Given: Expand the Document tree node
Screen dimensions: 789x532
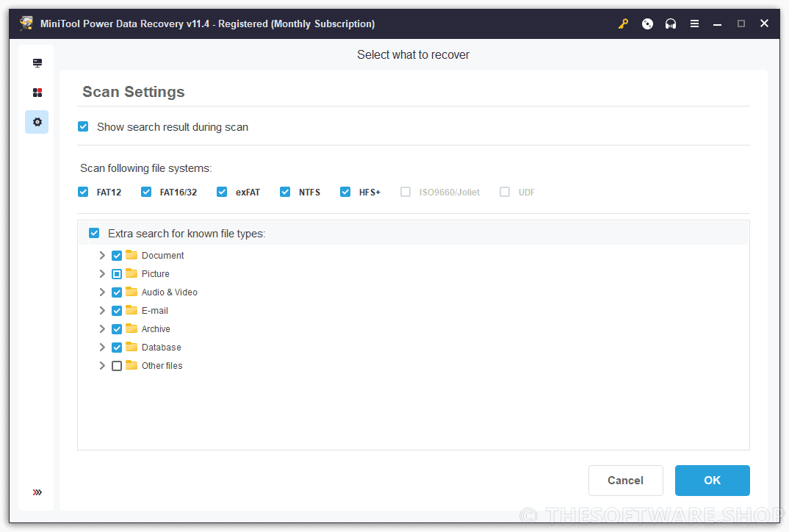Looking at the screenshot, I should pos(102,255).
